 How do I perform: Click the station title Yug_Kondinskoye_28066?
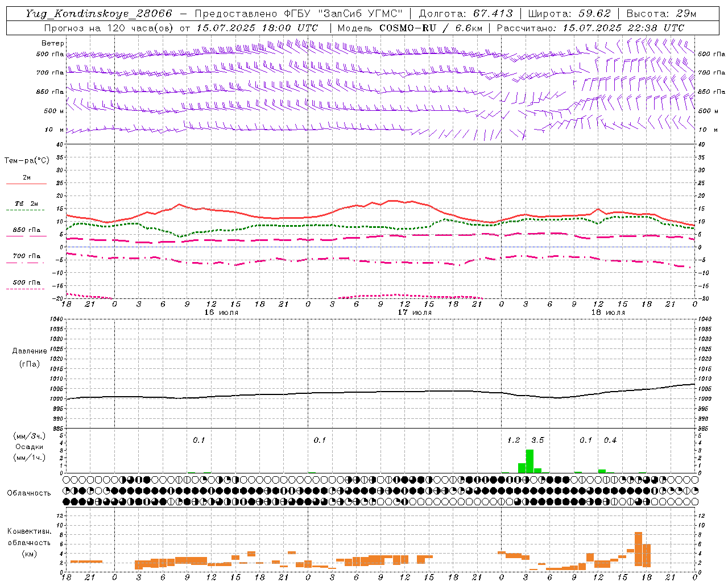tap(99, 14)
